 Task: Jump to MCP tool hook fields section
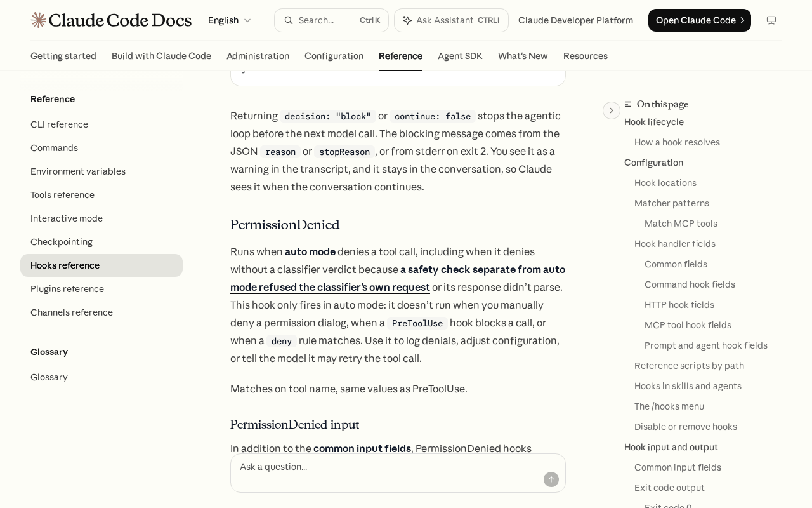[x=688, y=325]
